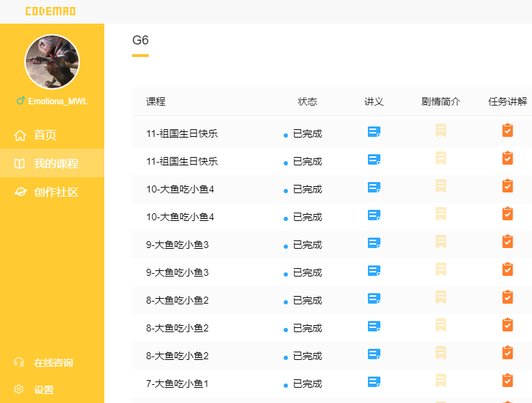Open lecture notes icon in second 10-大鱼吃小鱼4 row
The image size is (532, 403).
pyautogui.click(x=374, y=215)
